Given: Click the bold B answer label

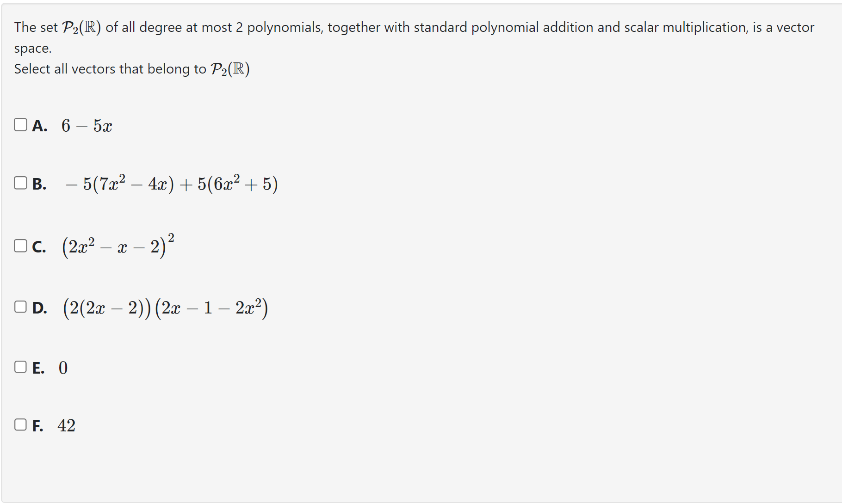Looking at the screenshot, I should coord(39,184).
